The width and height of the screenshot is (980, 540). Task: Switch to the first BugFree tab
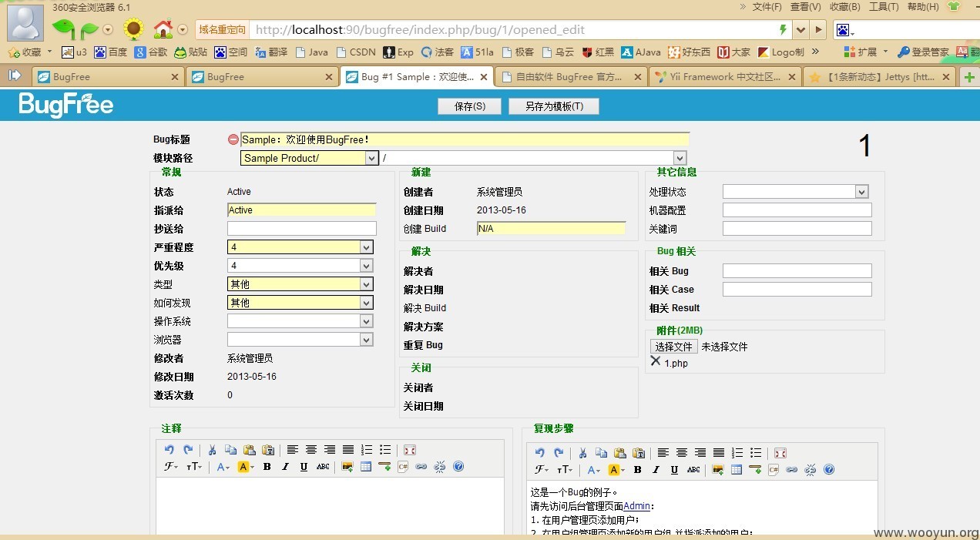pyautogui.click(x=108, y=76)
